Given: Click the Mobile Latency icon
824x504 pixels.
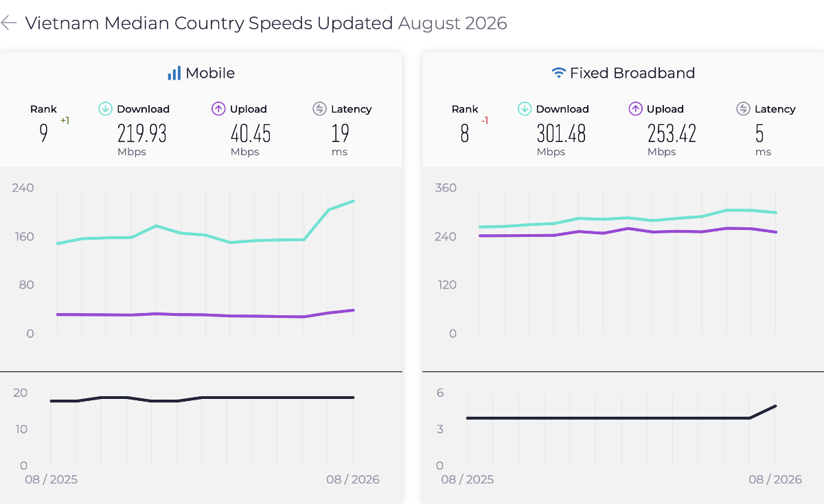Looking at the screenshot, I should (x=319, y=108).
